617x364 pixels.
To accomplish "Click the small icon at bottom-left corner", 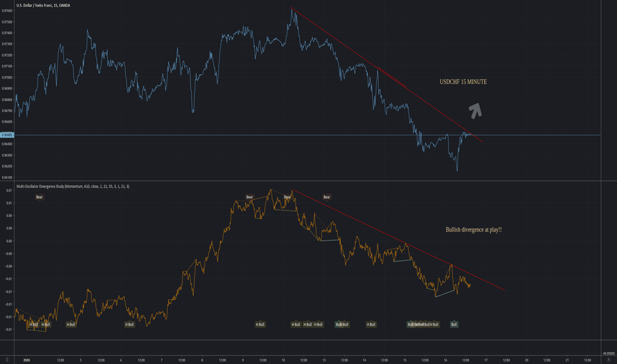I will pos(7,359).
